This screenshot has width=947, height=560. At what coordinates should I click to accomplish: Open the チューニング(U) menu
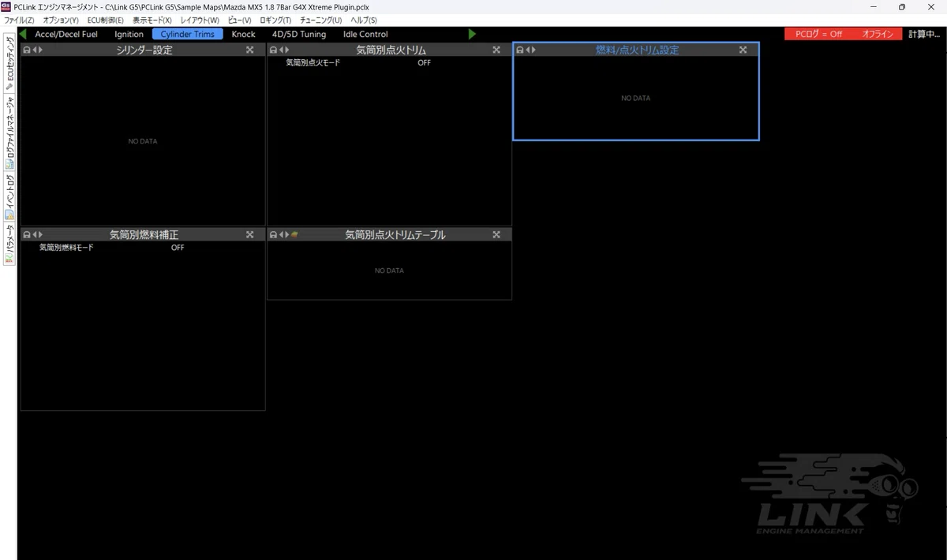pos(321,20)
